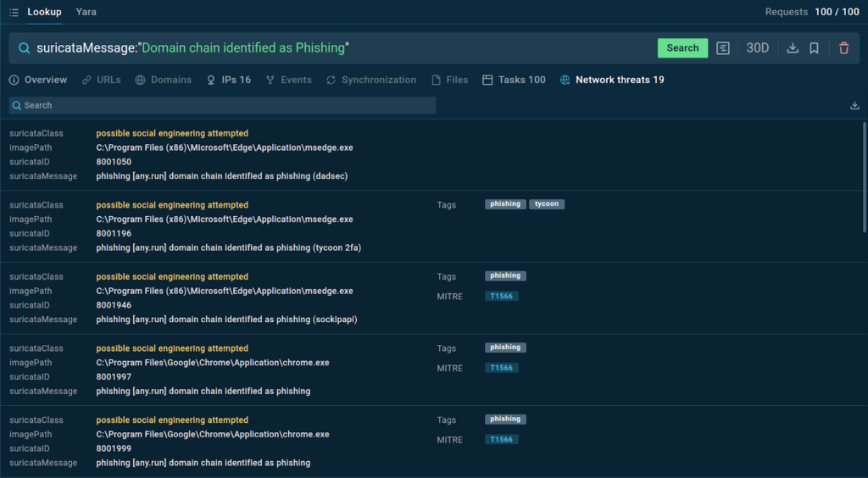Image resolution: width=868 pixels, height=478 pixels.
Task: Click the list icon beside Lookup
Action: 14,13
